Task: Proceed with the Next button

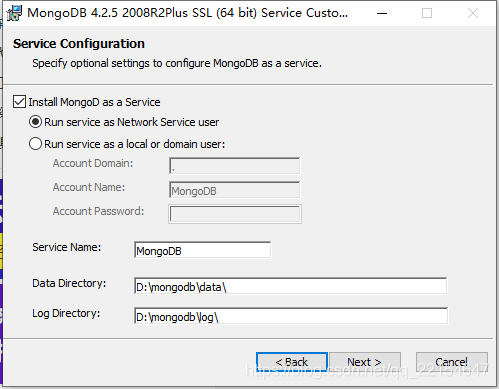Action: coord(365,362)
